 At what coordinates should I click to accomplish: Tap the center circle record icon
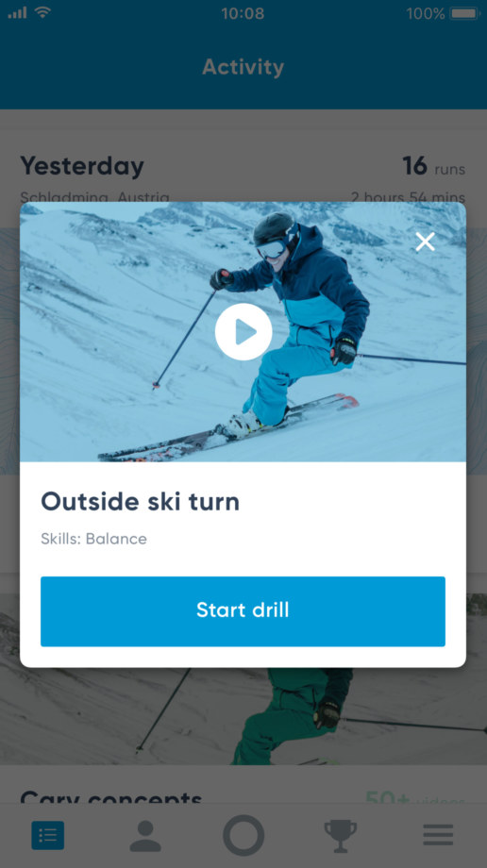coord(243,835)
